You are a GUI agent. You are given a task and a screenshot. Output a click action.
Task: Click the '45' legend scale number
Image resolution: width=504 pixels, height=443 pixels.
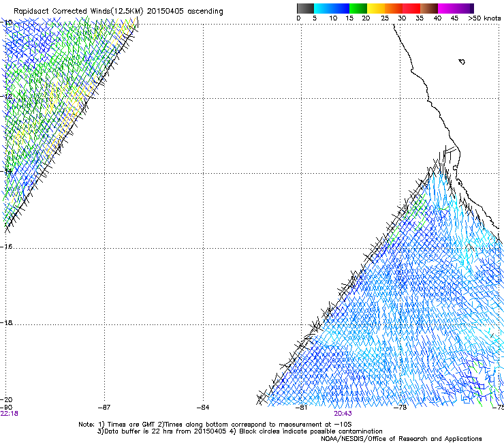454,18
